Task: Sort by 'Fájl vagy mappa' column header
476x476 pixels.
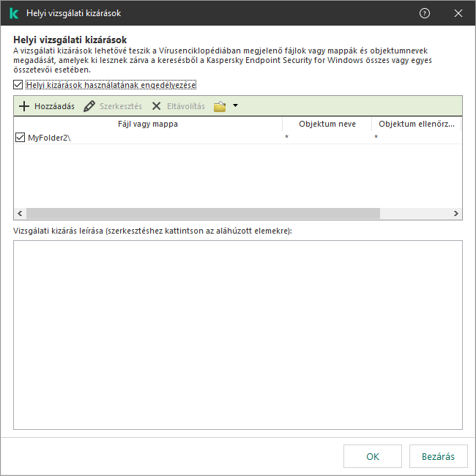Action: [148, 124]
